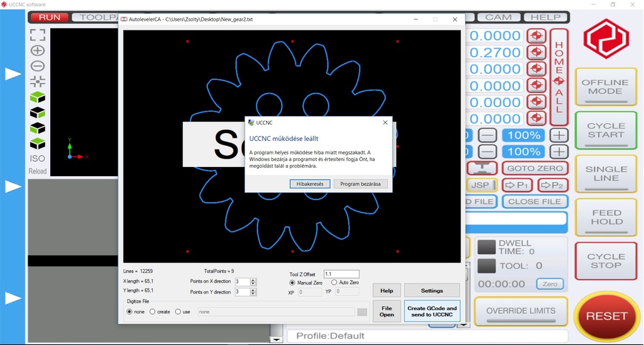Click the fit-to-view frame icon
The height and width of the screenshot is (345, 644).
[38, 35]
